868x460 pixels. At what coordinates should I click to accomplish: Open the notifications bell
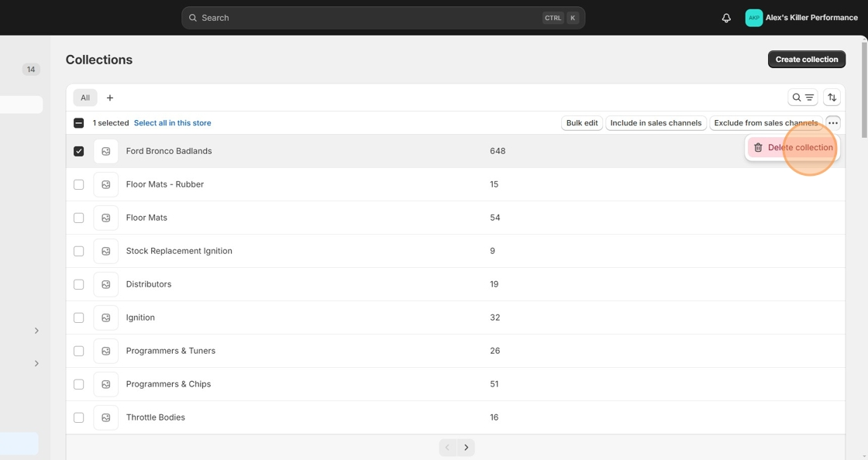pos(726,18)
